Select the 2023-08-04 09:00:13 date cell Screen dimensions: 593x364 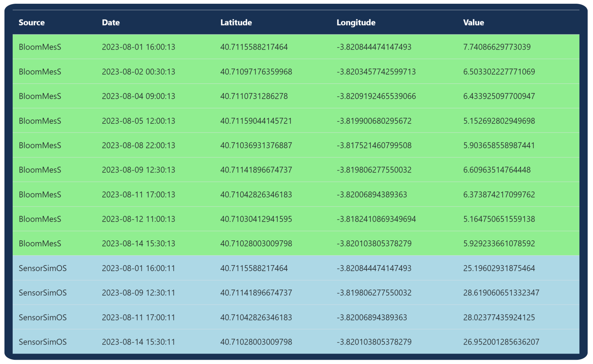pyautogui.click(x=138, y=96)
